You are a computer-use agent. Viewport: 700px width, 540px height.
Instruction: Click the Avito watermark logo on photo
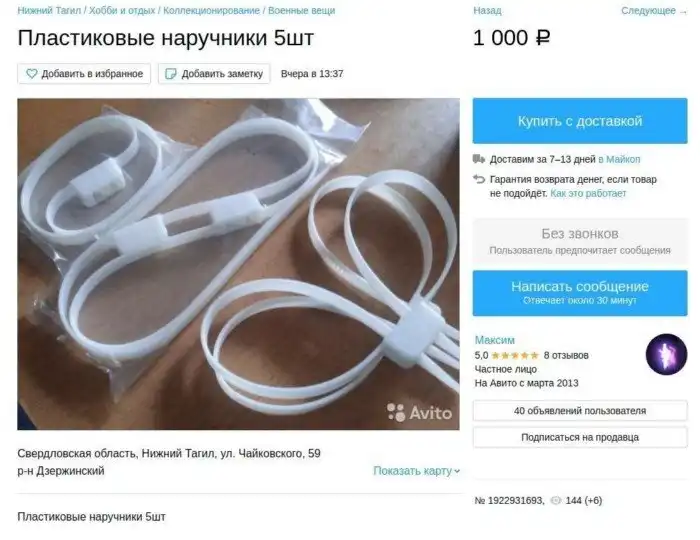click(x=420, y=413)
